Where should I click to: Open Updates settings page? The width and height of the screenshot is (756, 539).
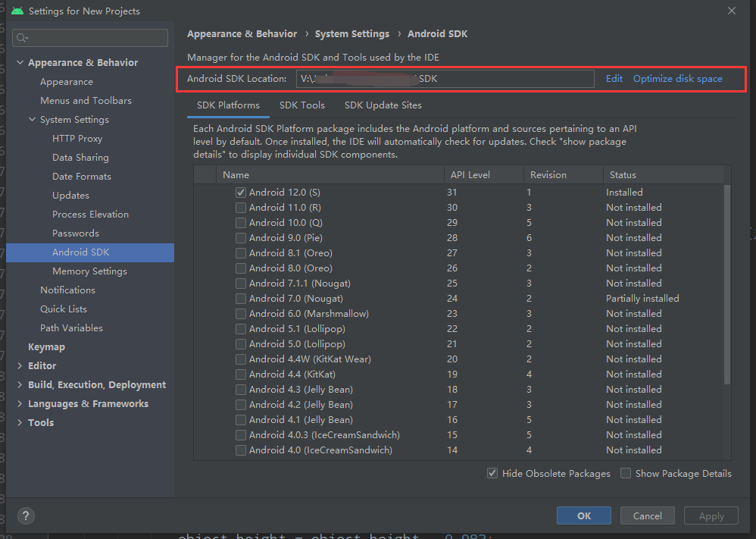tap(70, 195)
